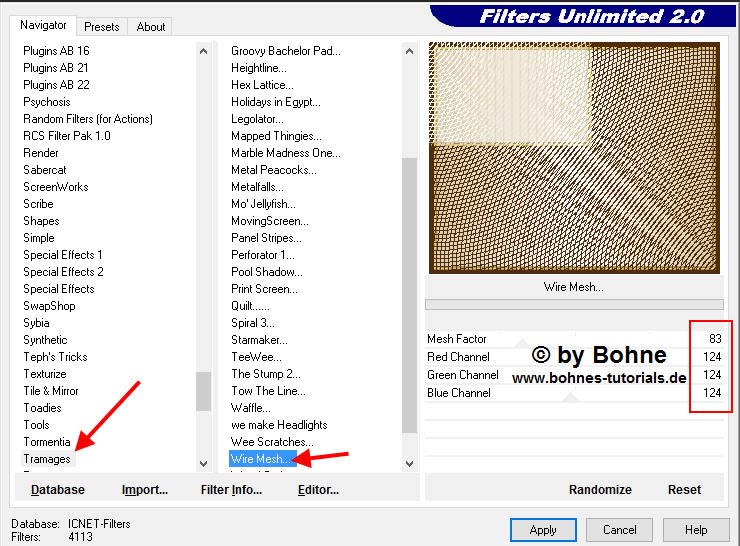Select the Navigator tab
The width and height of the screenshot is (740, 546).
pyautogui.click(x=44, y=25)
